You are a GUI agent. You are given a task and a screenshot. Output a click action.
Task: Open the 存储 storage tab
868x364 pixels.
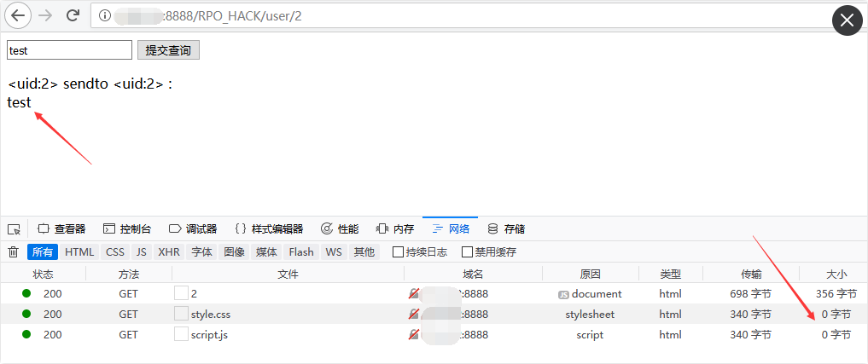(x=505, y=229)
